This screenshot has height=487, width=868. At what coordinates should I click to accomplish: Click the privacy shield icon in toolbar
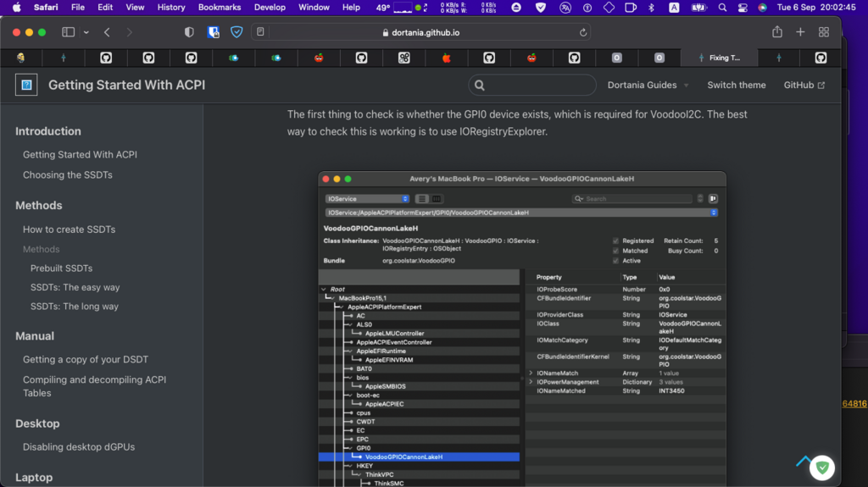189,32
